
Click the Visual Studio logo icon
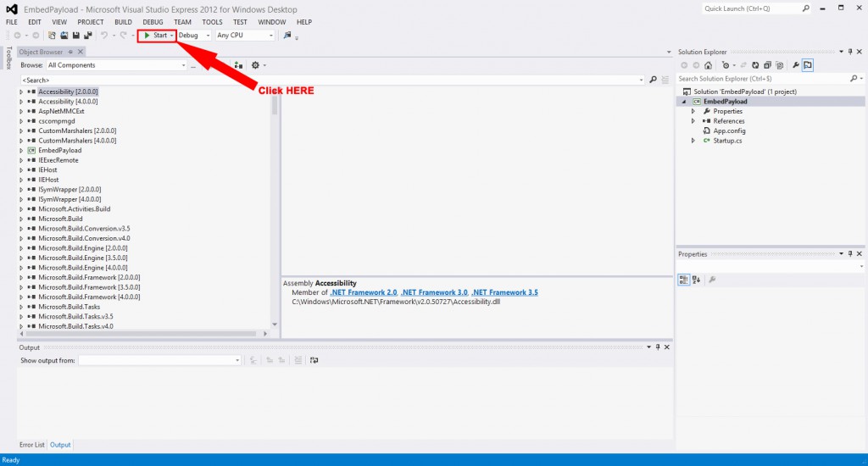coord(12,8)
